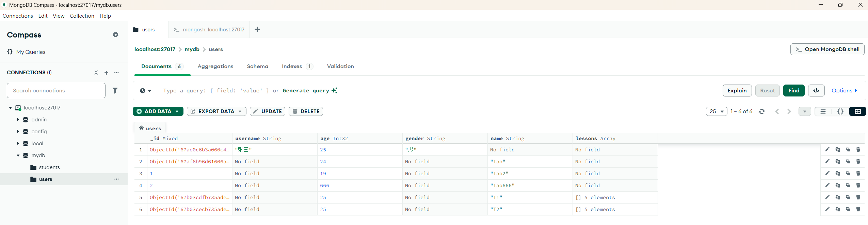Click the add new connection plus icon
Viewport: 868px width, 225px height.
pos(107,73)
